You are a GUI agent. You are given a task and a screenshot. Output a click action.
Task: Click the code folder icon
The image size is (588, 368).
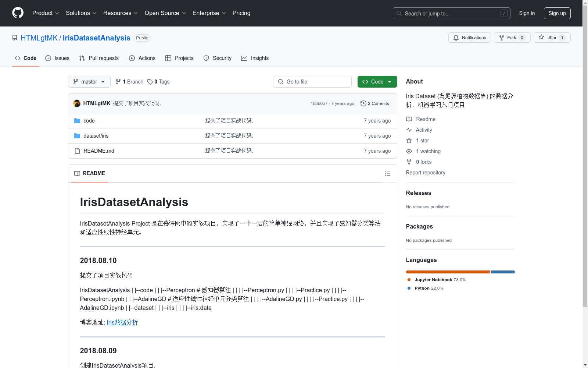pyautogui.click(x=77, y=121)
